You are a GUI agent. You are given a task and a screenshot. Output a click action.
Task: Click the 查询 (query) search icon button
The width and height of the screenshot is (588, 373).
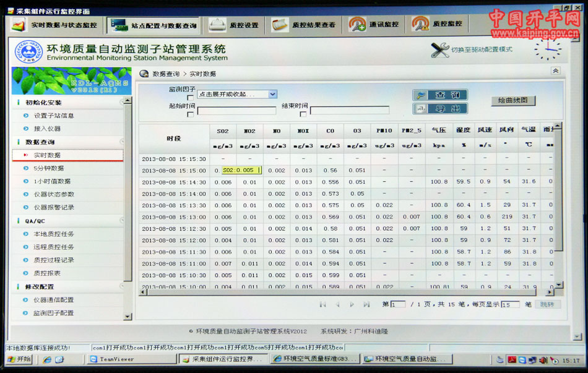440,95
